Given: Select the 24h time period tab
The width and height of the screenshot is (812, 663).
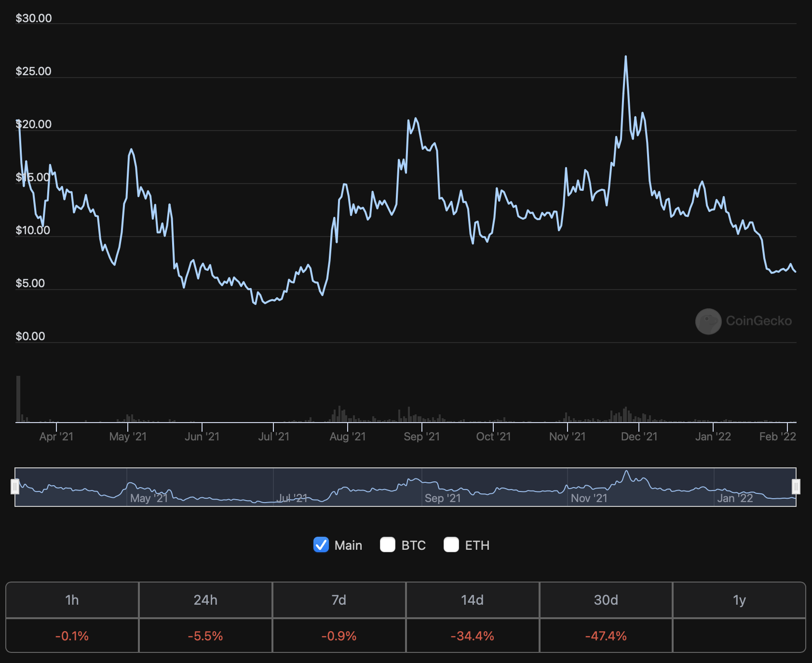Looking at the screenshot, I should coord(205,600).
